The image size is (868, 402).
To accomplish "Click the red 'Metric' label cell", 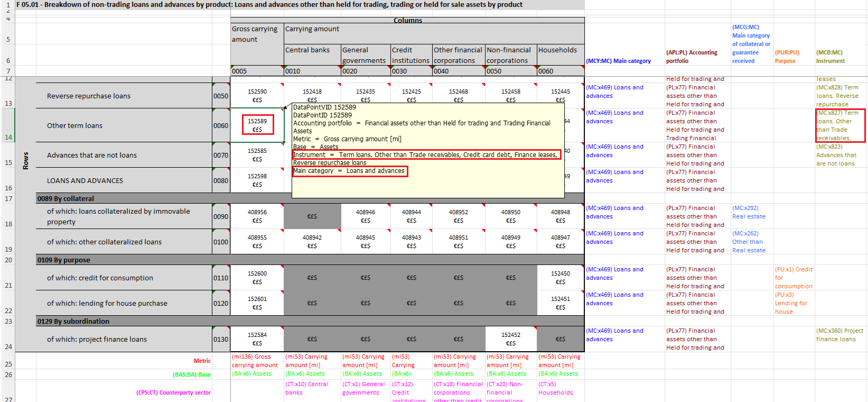I will point(202,361).
